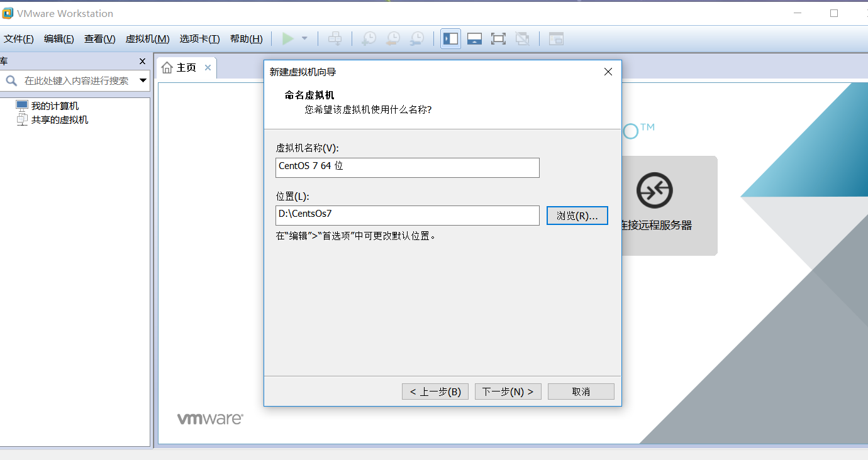Open the 查看(V) menu

tap(100, 39)
